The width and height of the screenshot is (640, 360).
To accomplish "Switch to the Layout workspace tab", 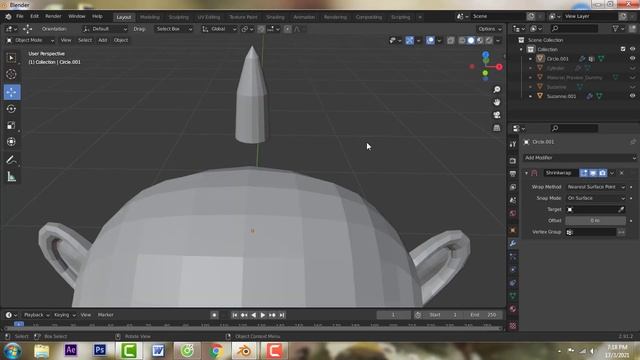I will 124,17.
